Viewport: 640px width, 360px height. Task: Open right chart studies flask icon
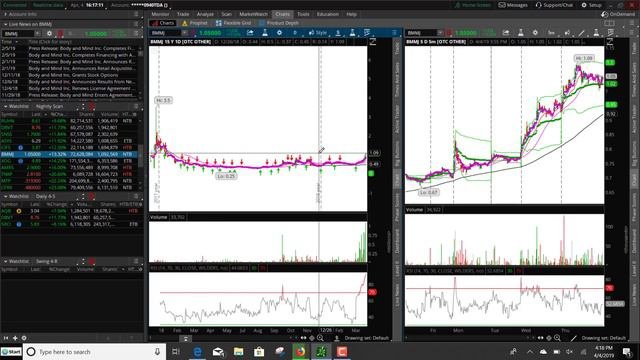(521, 33)
